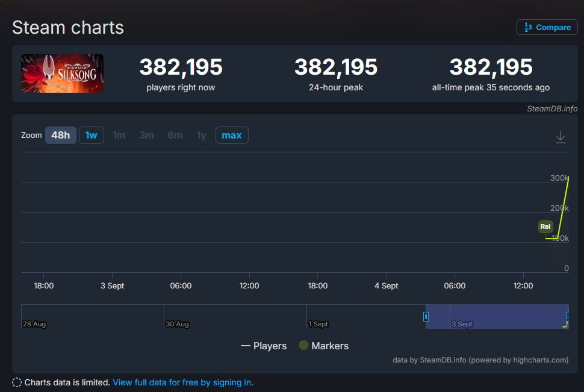
Task: Grab the left navigator range handle
Action: 426,317
